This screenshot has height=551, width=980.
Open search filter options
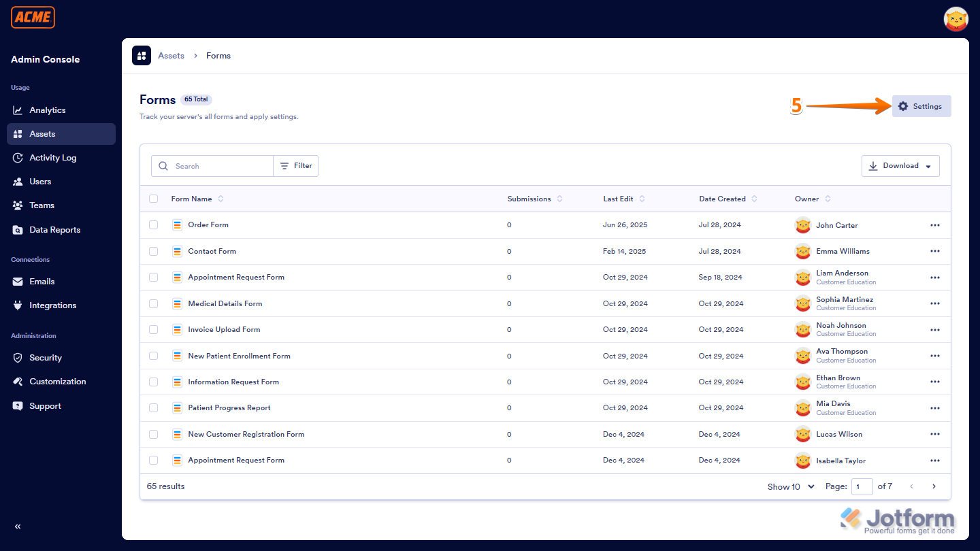click(295, 165)
